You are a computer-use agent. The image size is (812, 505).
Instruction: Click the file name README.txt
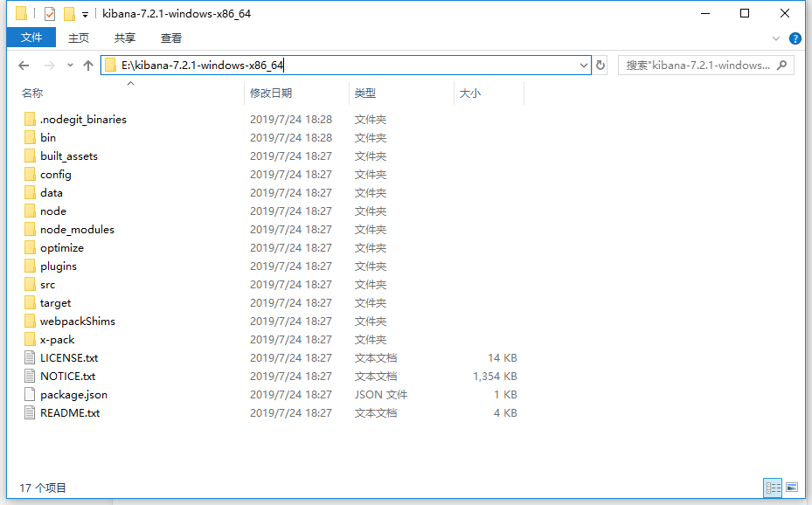[70, 413]
